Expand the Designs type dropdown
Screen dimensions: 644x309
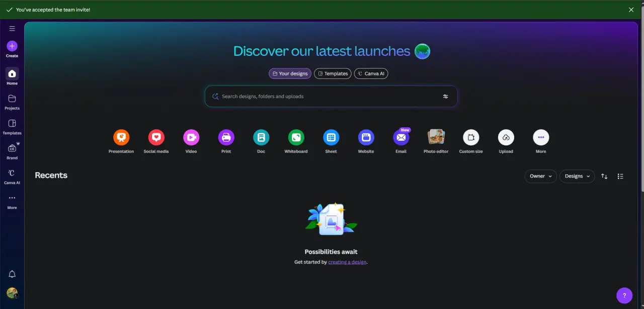click(577, 176)
